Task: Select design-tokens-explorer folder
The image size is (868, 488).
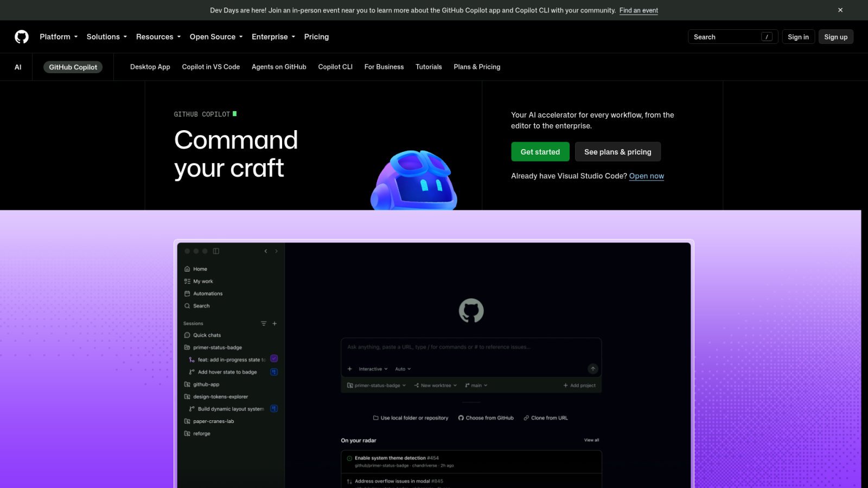Action: 216,397
